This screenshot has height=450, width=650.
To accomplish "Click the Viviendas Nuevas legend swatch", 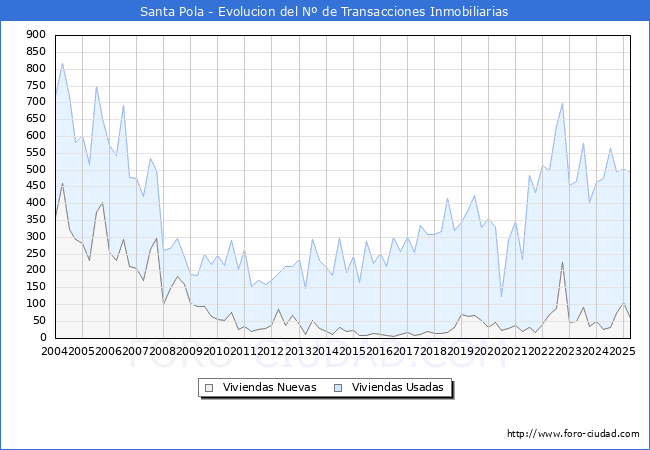I will 209,388.
